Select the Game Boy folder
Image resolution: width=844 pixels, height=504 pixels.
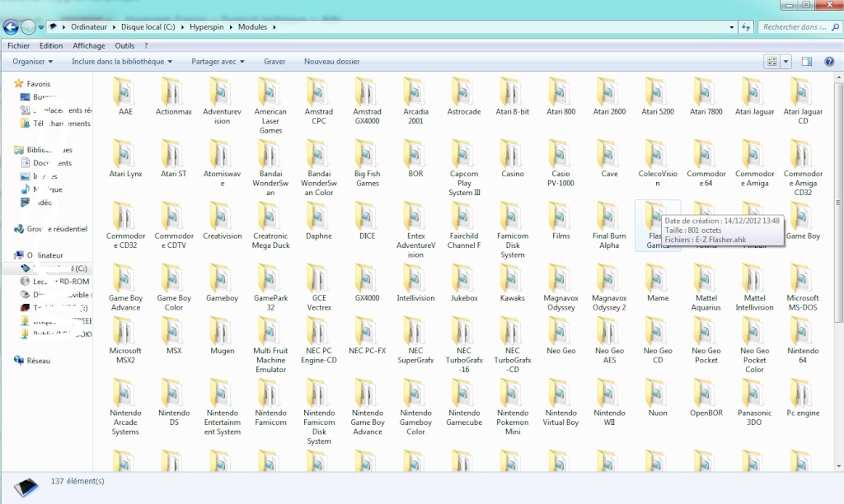[x=803, y=221]
